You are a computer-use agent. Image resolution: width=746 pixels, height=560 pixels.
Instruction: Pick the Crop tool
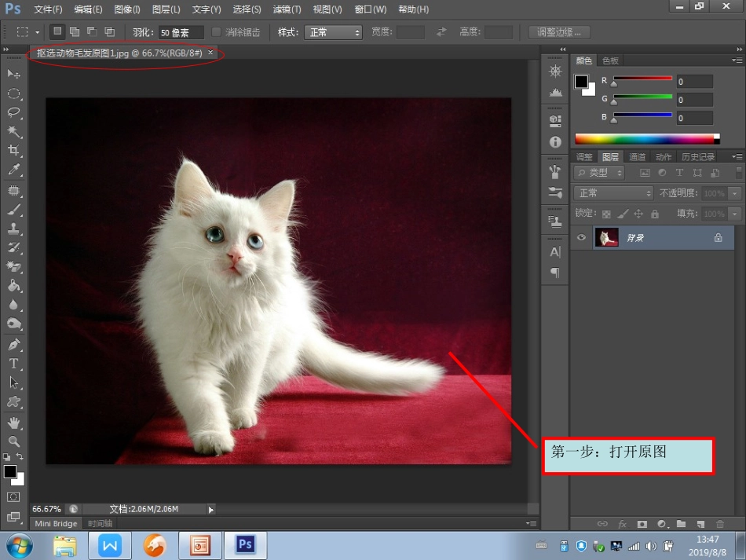[x=13, y=150]
